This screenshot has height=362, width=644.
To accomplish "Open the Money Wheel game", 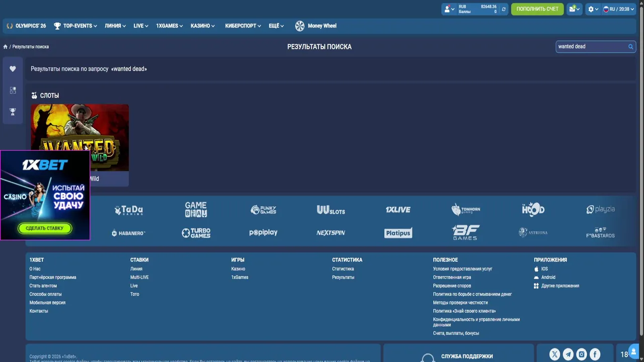I will click(316, 26).
